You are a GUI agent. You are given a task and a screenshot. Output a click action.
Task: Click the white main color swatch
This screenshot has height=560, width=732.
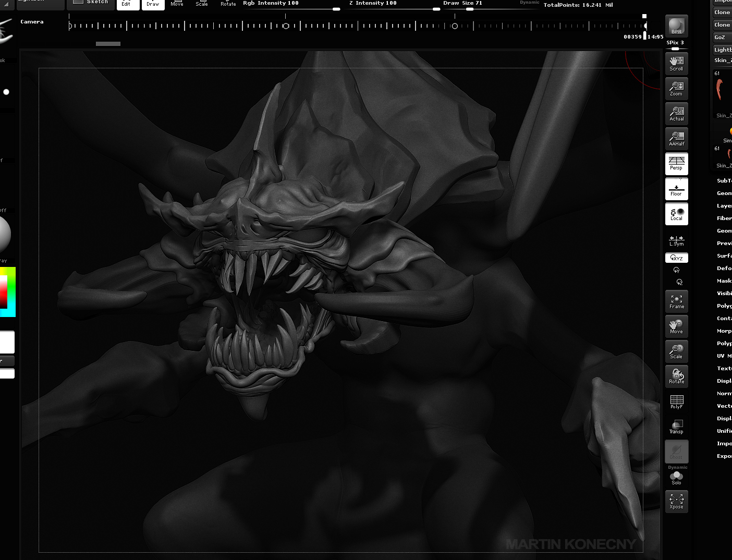pos(7,342)
